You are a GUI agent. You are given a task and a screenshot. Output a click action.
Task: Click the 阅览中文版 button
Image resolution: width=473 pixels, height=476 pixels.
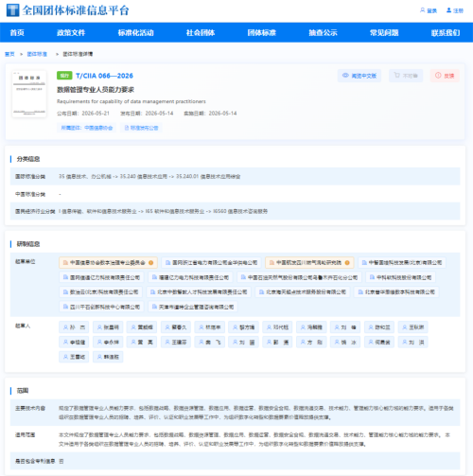pos(359,76)
